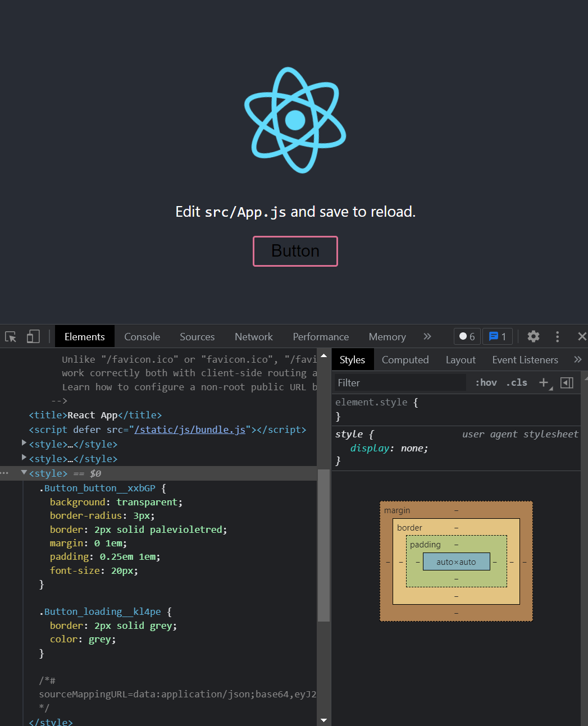
Task: Open the DevTools three-dot customize menu
Action: tap(557, 336)
